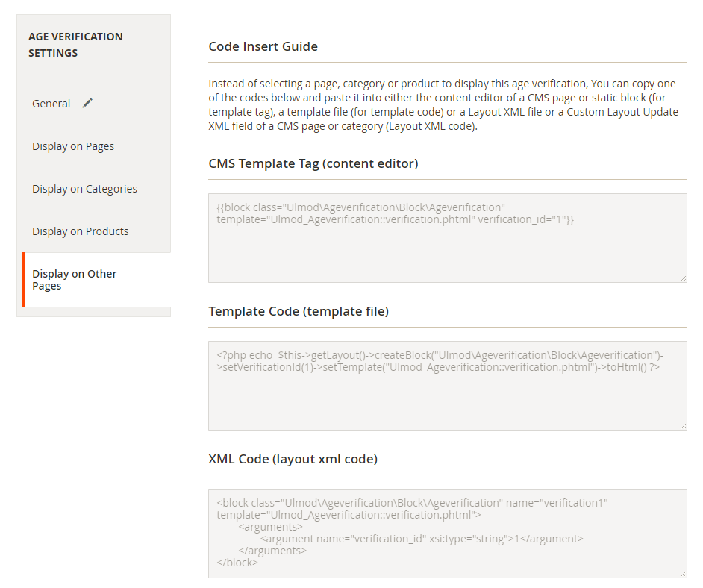
Task: Click the CMS Template Tag textarea resize handle
Action: pyautogui.click(x=683, y=279)
